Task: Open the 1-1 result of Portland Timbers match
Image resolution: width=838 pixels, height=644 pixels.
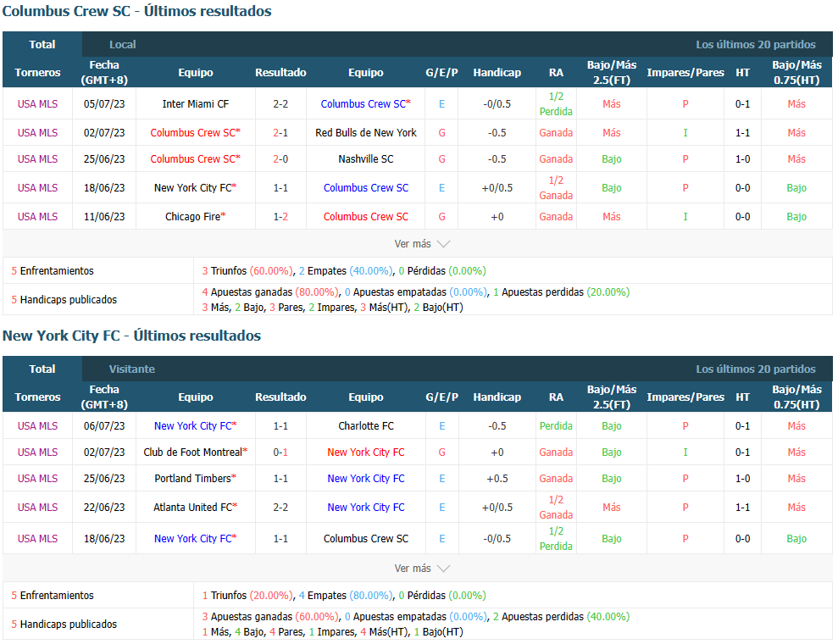Action: click(x=280, y=478)
